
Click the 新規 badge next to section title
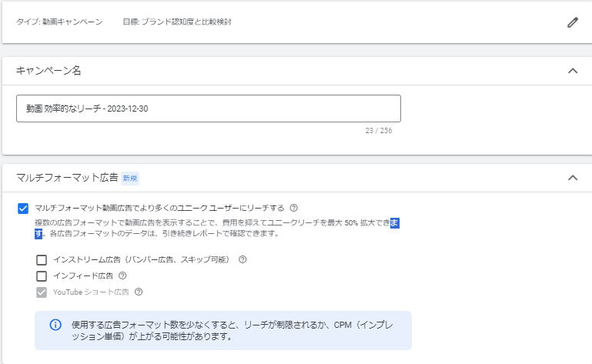point(130,179)
